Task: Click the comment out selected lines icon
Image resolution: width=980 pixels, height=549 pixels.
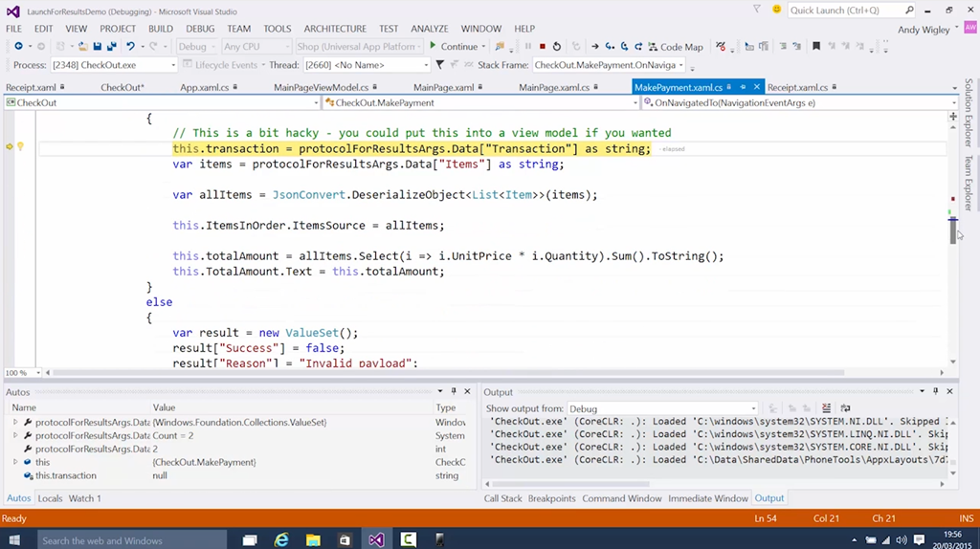Action: tap(783, 46)
